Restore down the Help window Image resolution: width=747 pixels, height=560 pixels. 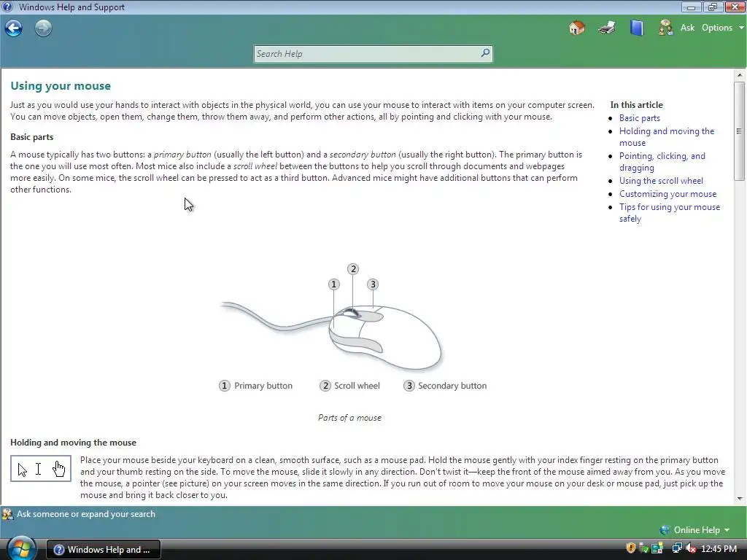point(713,7)
